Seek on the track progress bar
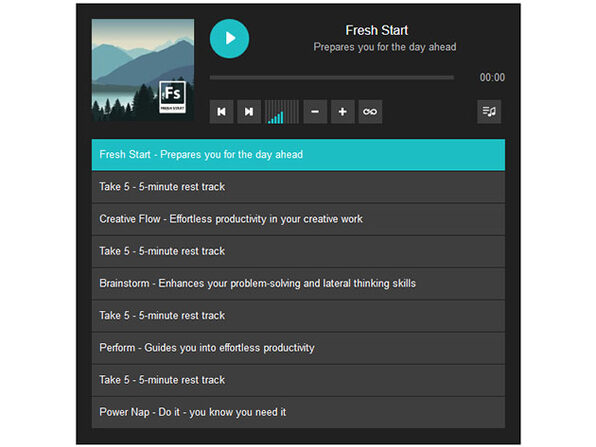Image resolution: width=596 pixels, height=447 pixels. pyautogui.click(x=331, y=78)
